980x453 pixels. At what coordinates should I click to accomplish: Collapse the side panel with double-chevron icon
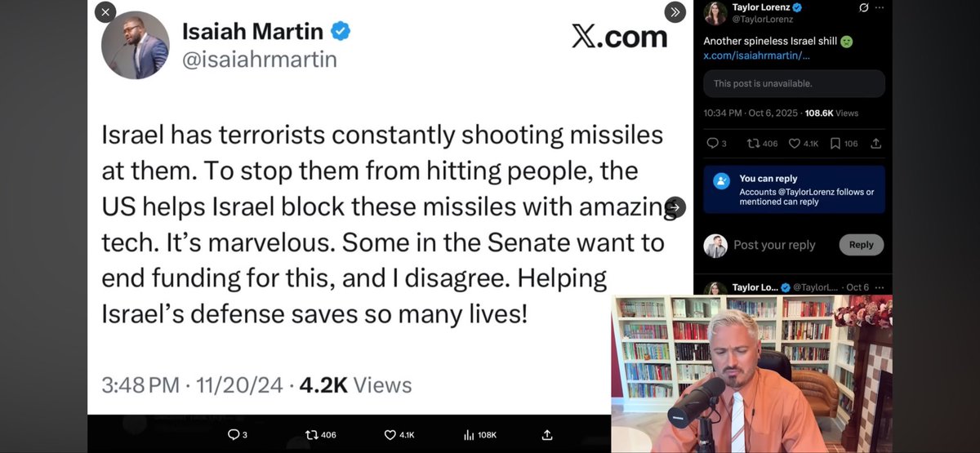675,12
